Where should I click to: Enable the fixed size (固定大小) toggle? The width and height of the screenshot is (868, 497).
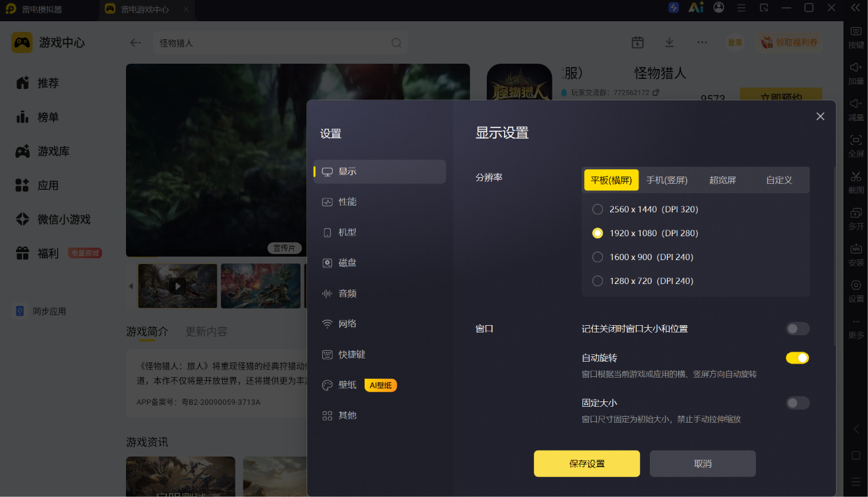798,403
